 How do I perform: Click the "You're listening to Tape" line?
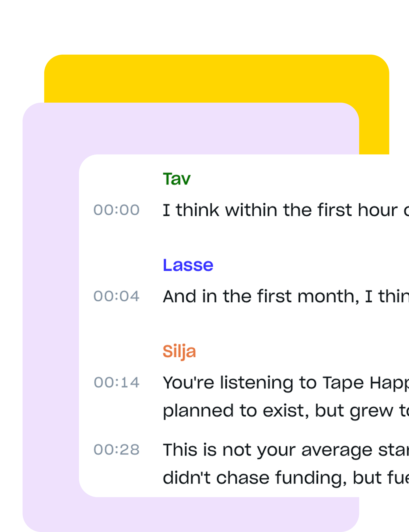tap(285, 383)
